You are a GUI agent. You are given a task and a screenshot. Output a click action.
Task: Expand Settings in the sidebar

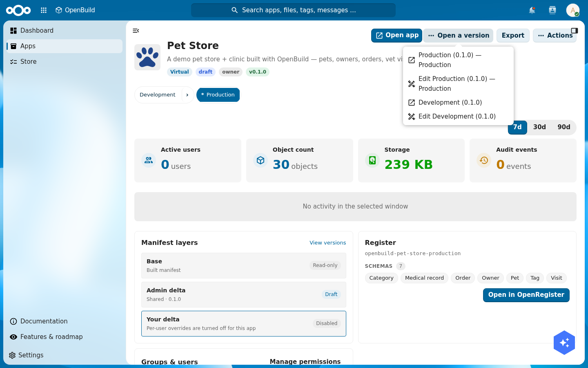(x=65, y=355)
